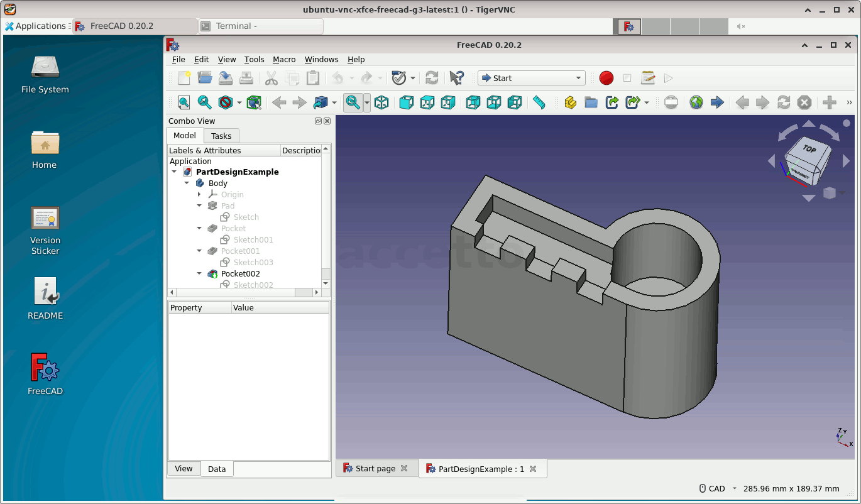Image resolution: width=861 pixels, height=504 pixels.
Task: Click the Labels & Attributes column header
Action: [x=224, y=150]
